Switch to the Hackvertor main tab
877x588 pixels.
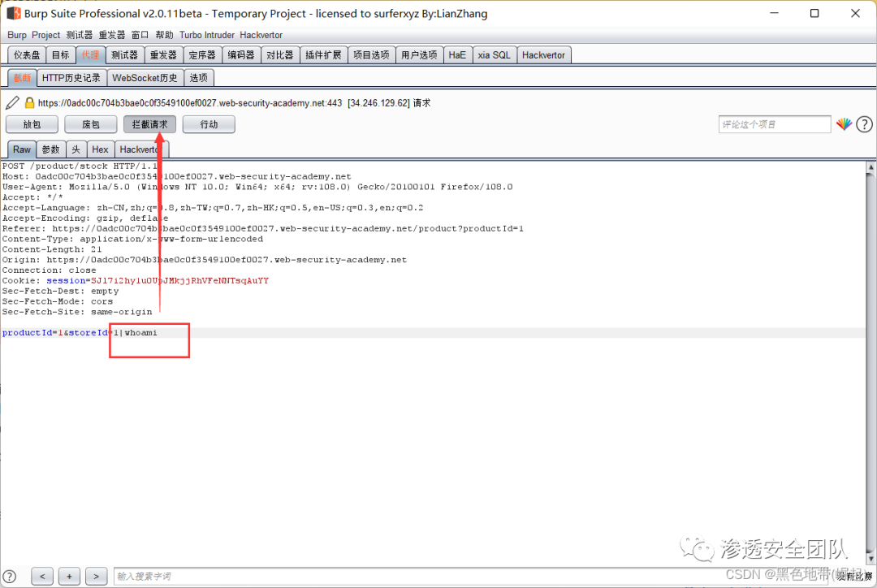click(x=543, y=55)
